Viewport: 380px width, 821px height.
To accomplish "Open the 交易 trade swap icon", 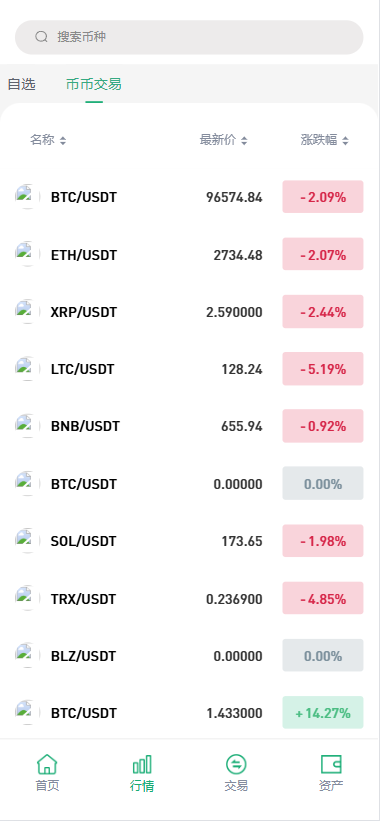I will tap(236, 764).
